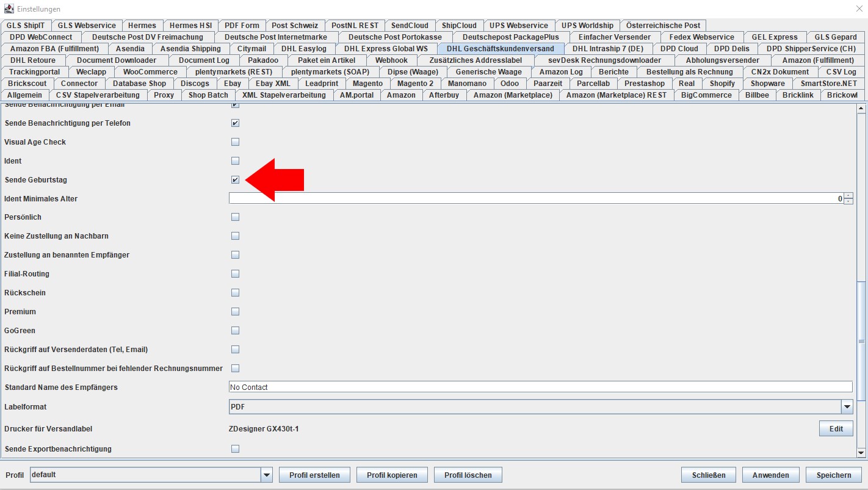Open the plentymarkets (REST) tab
The width and height of the screenshot is (868, 490).
(x=234, y=72)
